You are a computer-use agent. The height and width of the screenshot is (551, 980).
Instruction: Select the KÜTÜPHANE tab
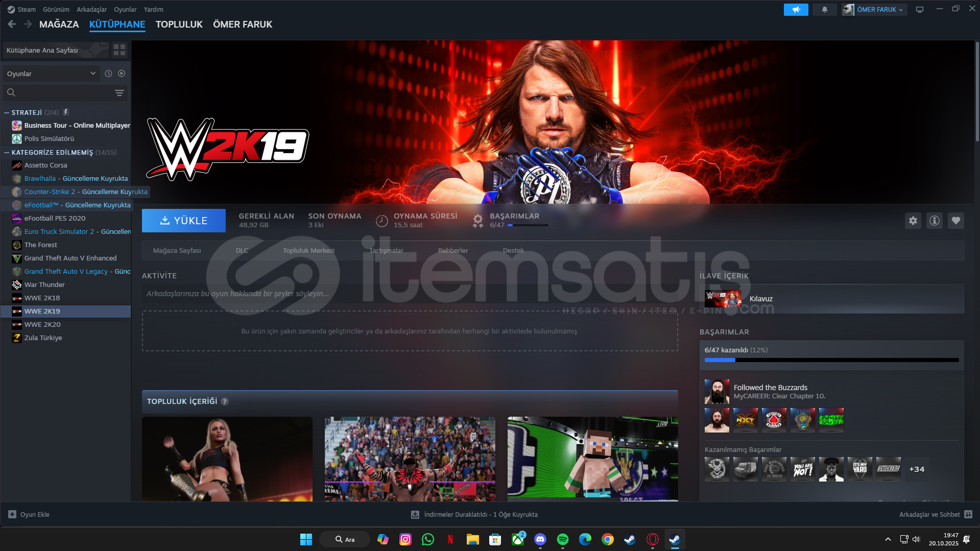tap(117, 24)
